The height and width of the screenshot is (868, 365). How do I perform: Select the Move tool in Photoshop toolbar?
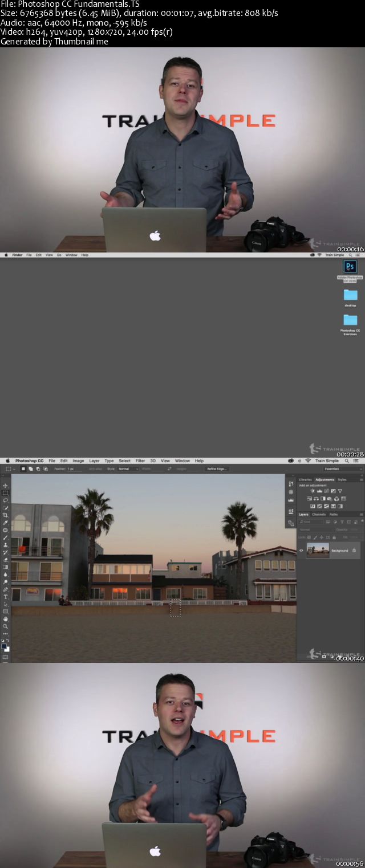[5, 486]
